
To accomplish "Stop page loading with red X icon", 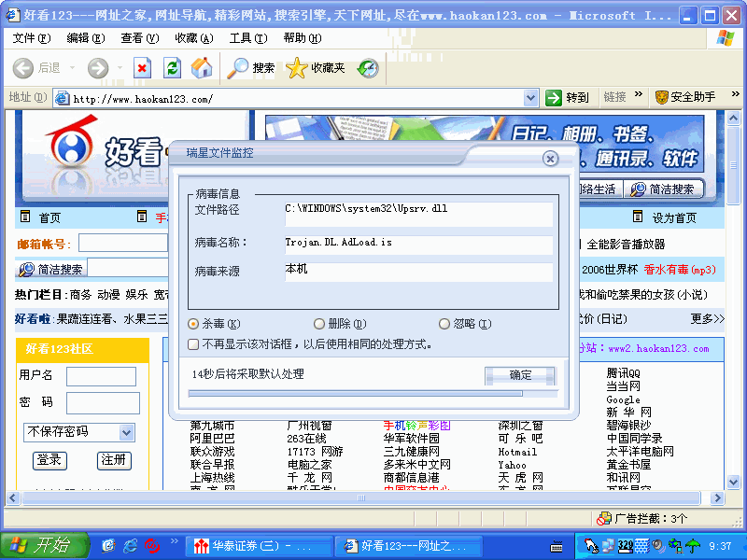I will click(142, 68).
